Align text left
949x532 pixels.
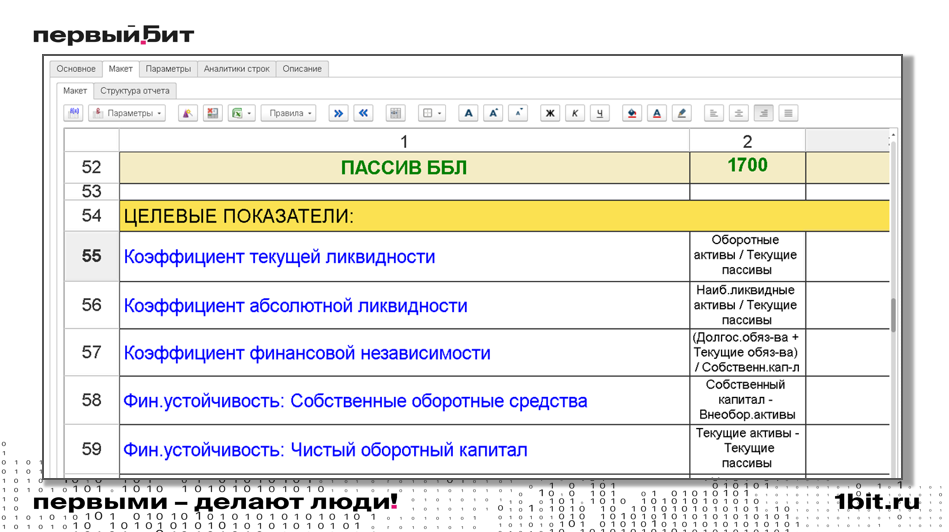tap(714, 113)
